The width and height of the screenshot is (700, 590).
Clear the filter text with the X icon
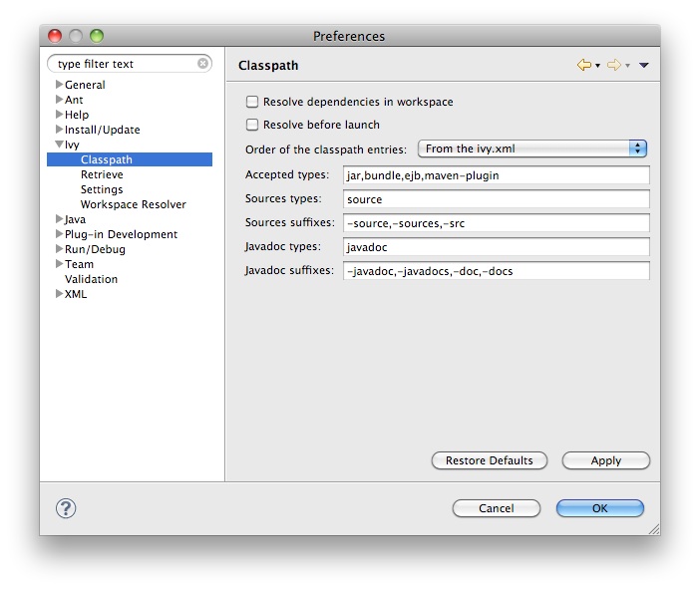click(x=203, y=64)
